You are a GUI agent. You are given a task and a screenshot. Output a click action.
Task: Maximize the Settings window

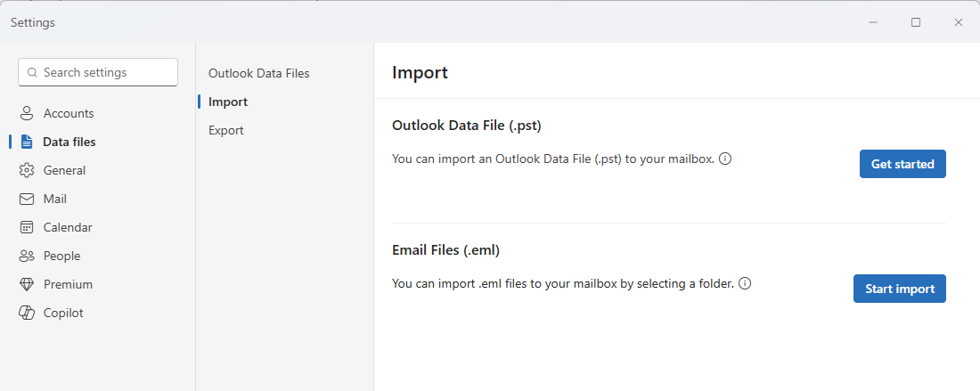click(916, 22)
